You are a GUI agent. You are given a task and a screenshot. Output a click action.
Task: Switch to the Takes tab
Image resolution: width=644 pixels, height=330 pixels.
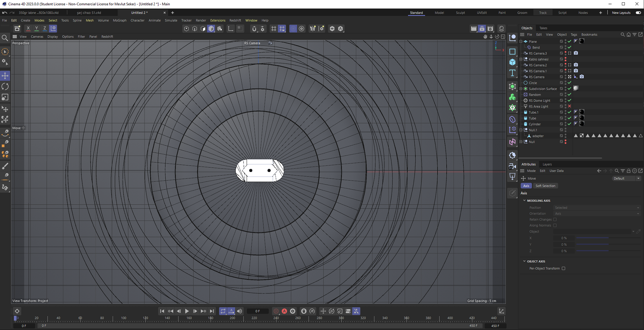point(543,28)
